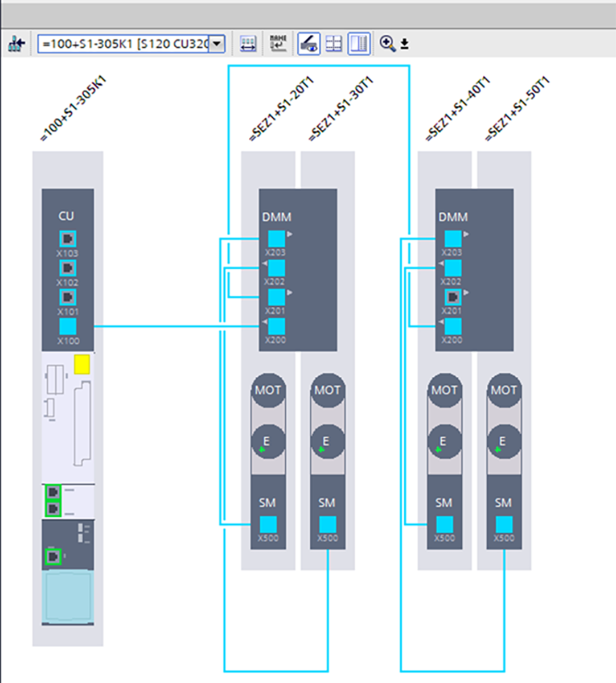Select port X202 on 20T1 DMM
616x683 pixels.
coord(276,268)
